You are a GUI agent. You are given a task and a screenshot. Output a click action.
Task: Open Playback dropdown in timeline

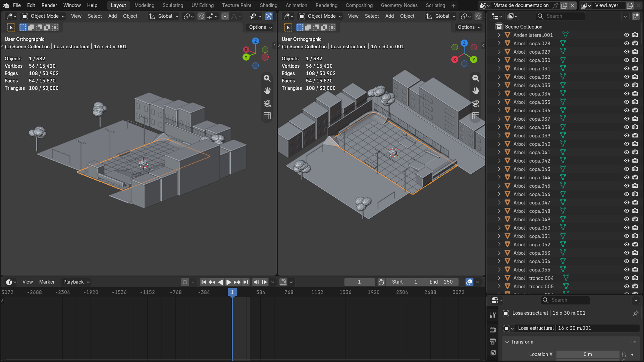pyautogui.click(x=76, y=282)
